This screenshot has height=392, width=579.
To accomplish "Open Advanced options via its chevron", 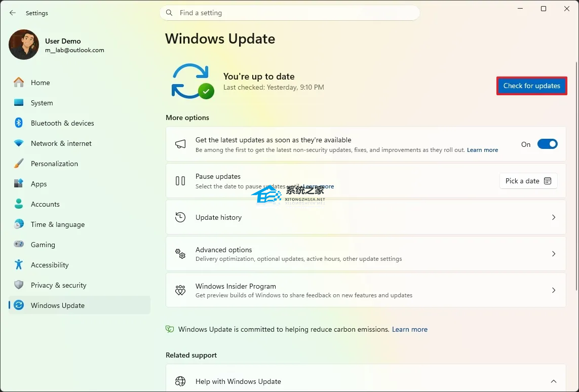I will (554, 254).
